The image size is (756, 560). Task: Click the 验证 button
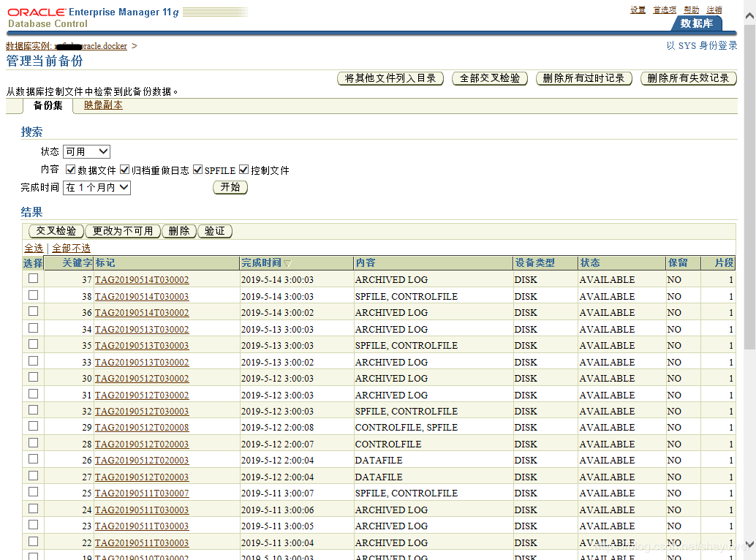tap(215, 231)
